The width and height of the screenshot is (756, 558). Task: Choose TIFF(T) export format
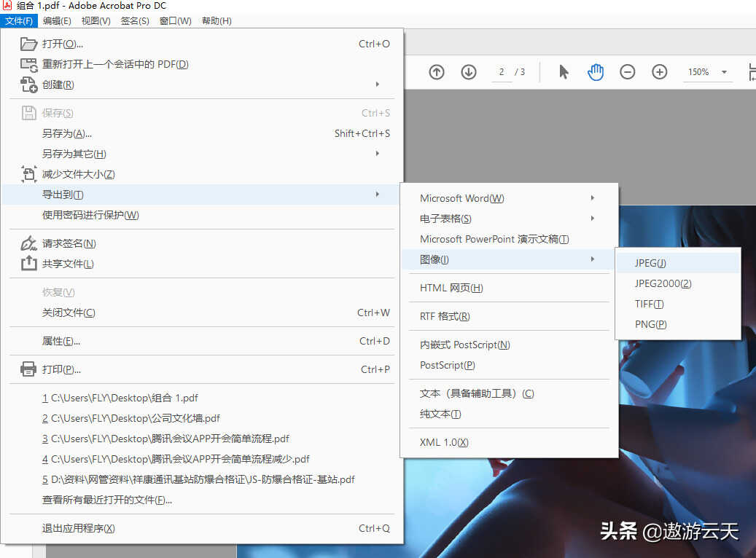[x=678, y=304]
